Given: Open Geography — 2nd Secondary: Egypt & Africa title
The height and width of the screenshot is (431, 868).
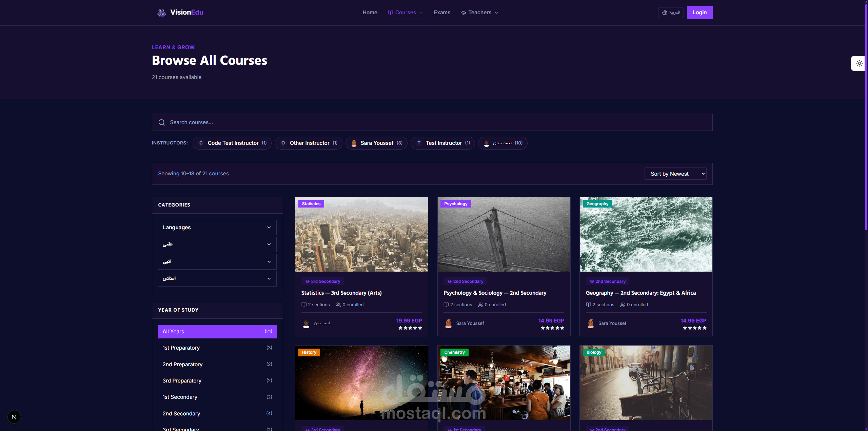Looking at the screenshot, I should coord(641,293).
